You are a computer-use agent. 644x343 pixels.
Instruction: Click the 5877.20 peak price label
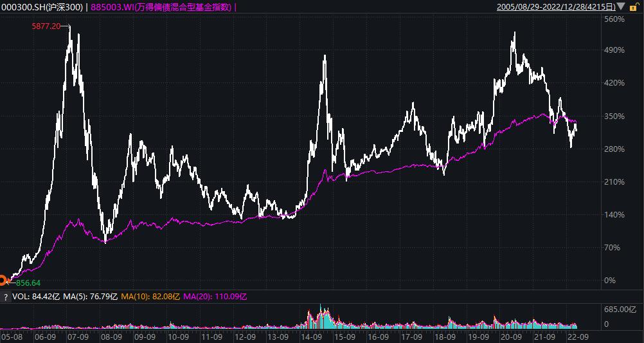[46, 26]
